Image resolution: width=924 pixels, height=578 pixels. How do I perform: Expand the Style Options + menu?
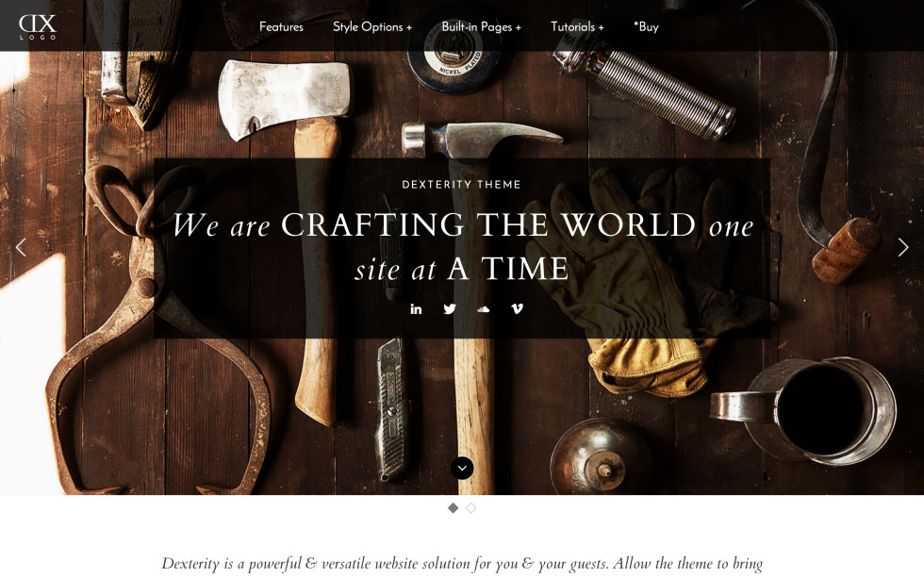(x=372, y=27)
